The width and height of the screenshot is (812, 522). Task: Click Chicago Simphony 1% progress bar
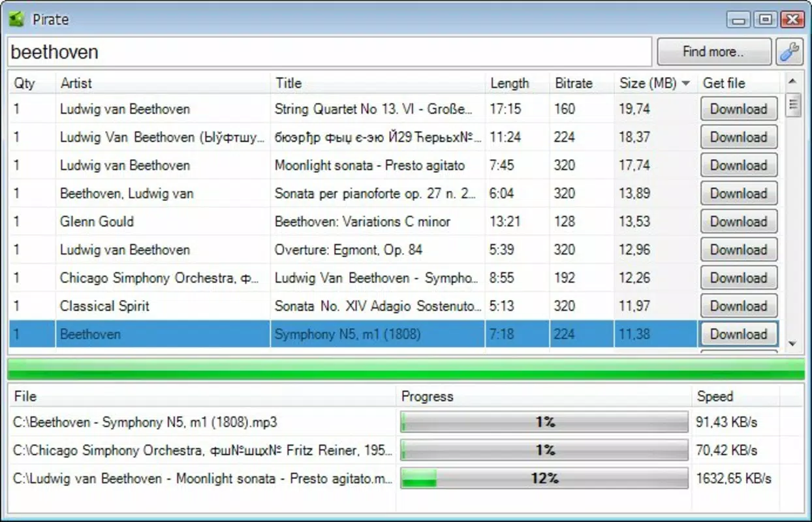click(544, 450)
